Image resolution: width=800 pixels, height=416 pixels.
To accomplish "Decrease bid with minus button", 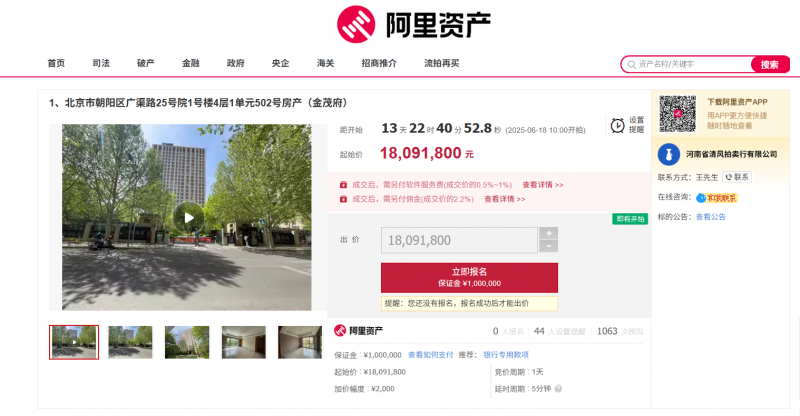I will 548,247.
